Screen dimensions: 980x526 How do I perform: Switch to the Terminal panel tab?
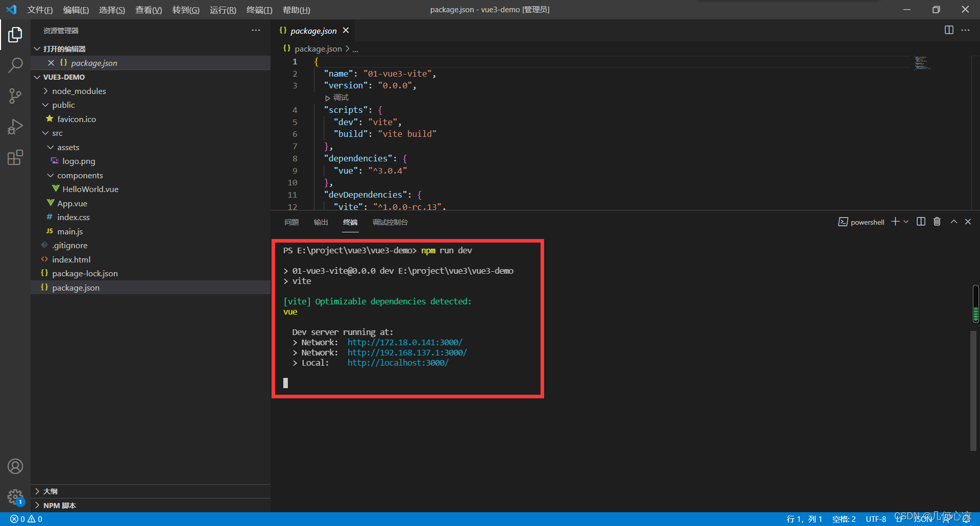click(350, 222)
